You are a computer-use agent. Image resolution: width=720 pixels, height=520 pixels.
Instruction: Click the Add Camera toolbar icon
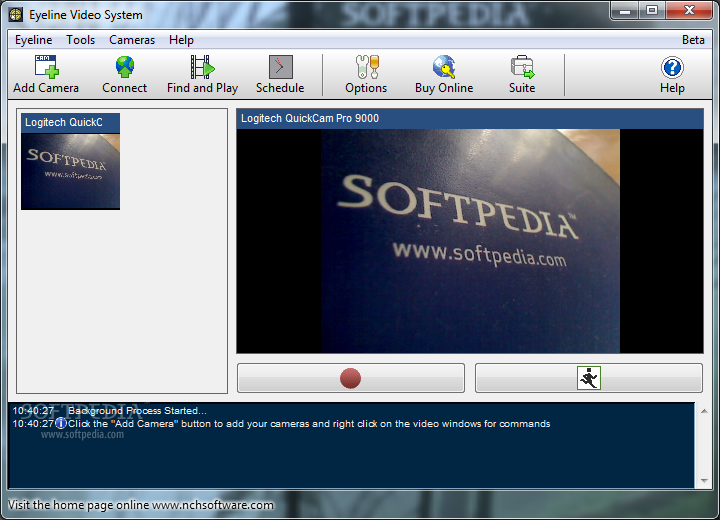pyautogui.click(x=46, y=67)
